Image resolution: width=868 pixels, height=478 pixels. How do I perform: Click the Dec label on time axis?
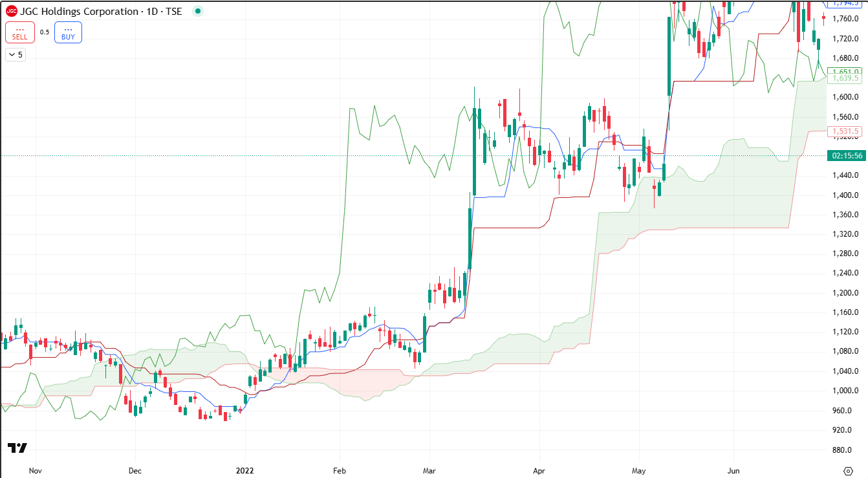[135, 470]
